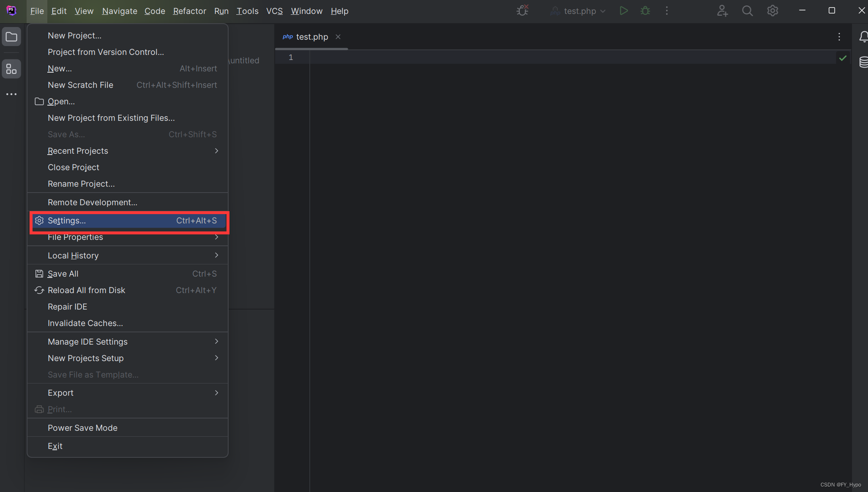Viewport: 868px width, 492px height.
Task: Expand Local History submenu
Action: click(127, 256)
